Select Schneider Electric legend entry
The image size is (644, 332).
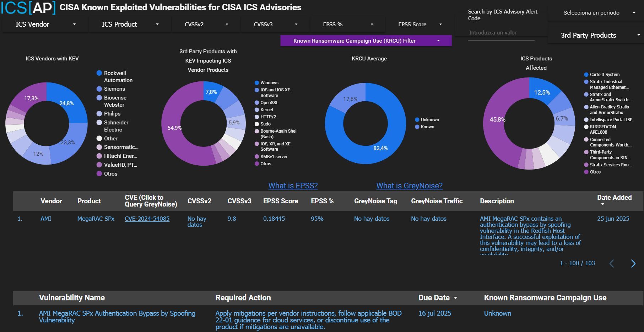pos(113,126)
